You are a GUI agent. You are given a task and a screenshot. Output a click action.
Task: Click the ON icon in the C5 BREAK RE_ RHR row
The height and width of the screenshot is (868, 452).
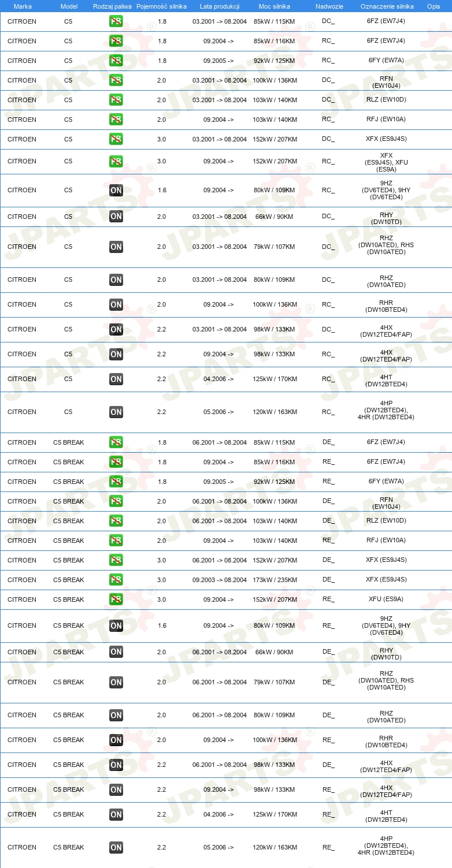pos(116,740)
